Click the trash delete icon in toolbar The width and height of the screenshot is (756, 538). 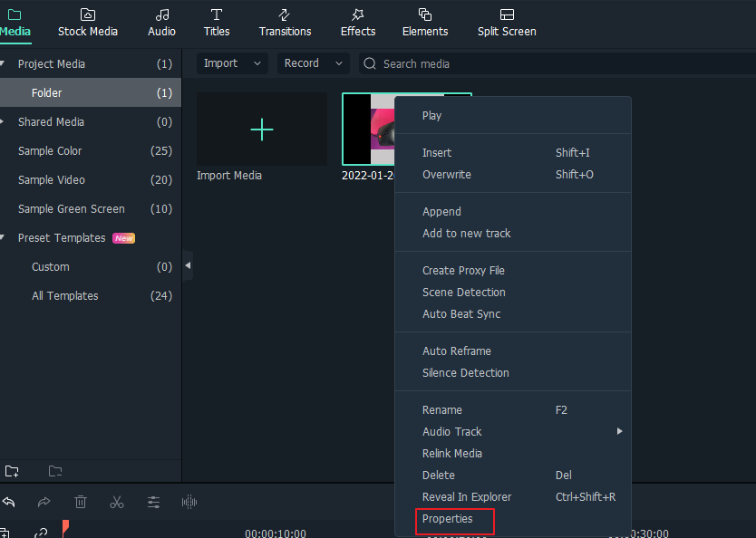tap(81, 502)
